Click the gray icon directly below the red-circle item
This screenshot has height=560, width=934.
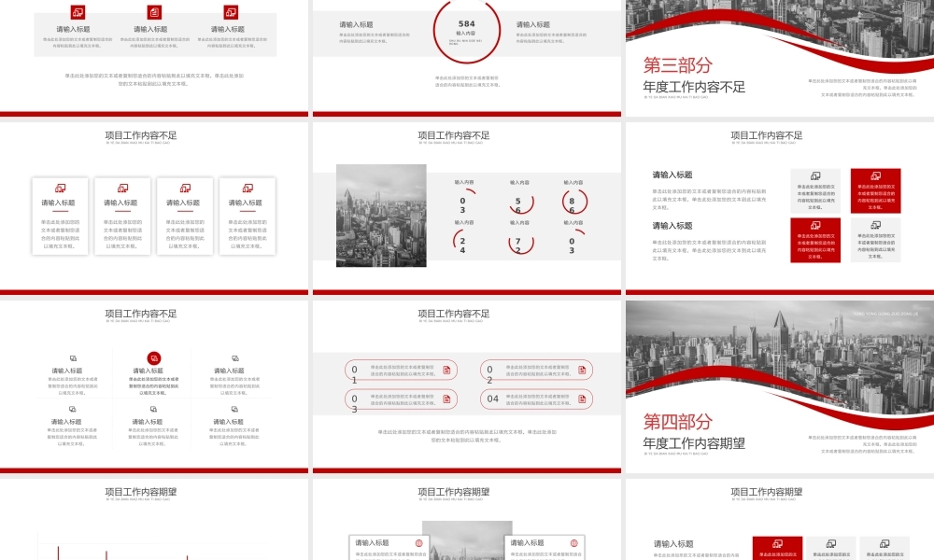coord(154,410)
